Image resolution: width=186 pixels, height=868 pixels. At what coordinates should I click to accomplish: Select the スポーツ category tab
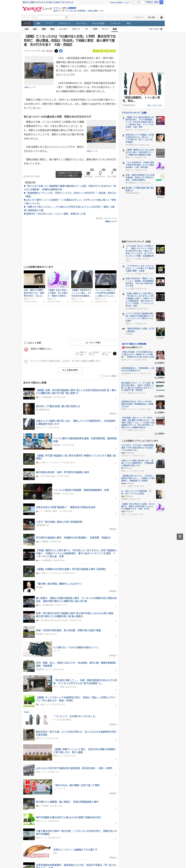pos(76,29)
